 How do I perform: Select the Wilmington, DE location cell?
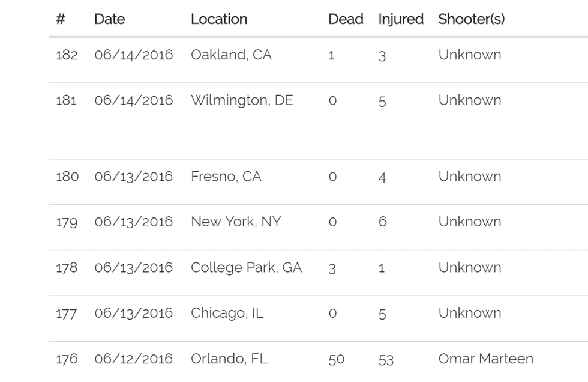coord(242,100)
